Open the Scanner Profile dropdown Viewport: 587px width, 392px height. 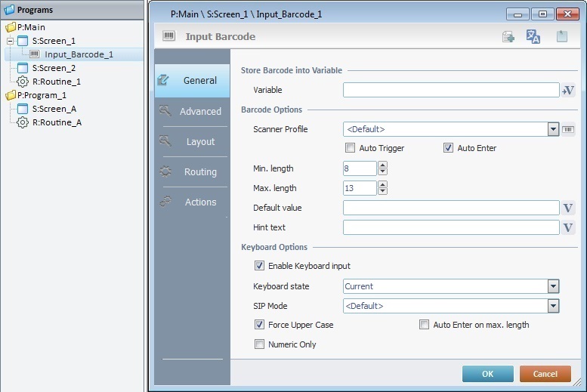553,129
